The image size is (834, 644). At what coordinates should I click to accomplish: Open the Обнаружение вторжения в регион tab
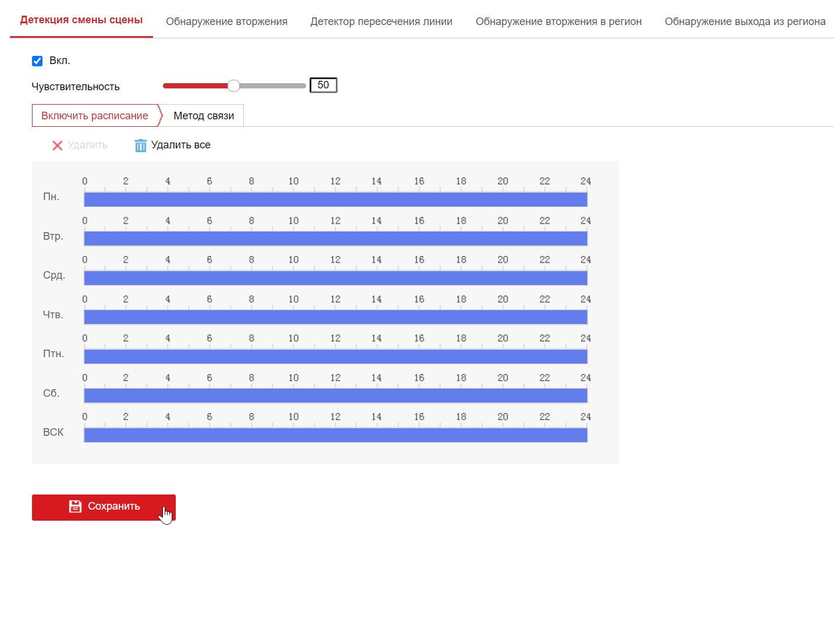[559, 22]
